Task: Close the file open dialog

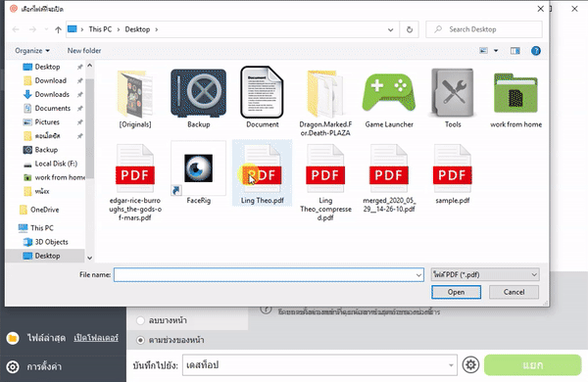Action: (540, 9)
